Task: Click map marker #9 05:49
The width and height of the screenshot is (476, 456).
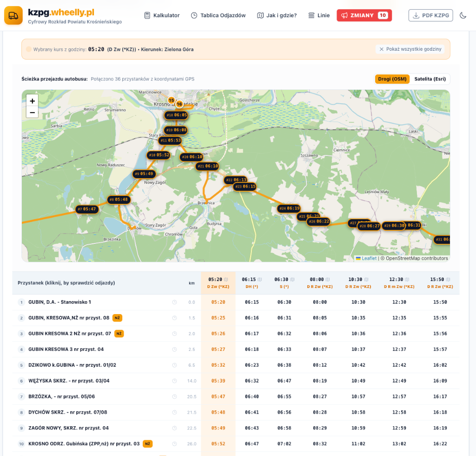Action: pos(144,174)
